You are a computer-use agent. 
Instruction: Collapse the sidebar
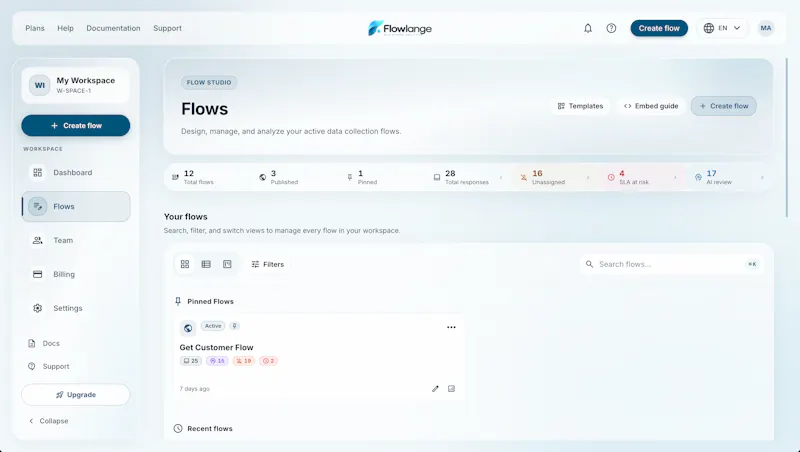48,421
